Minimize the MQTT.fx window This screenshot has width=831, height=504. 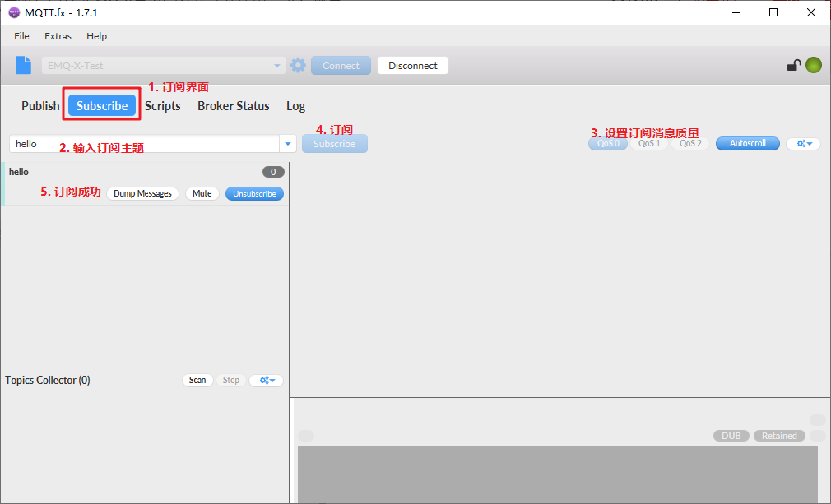point(736,12)
